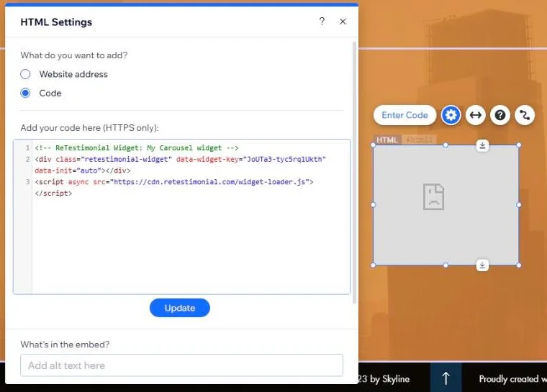Click the script src URL in line 3
The height and width of the screenshot is (392, 547).
tap(209, 182)
